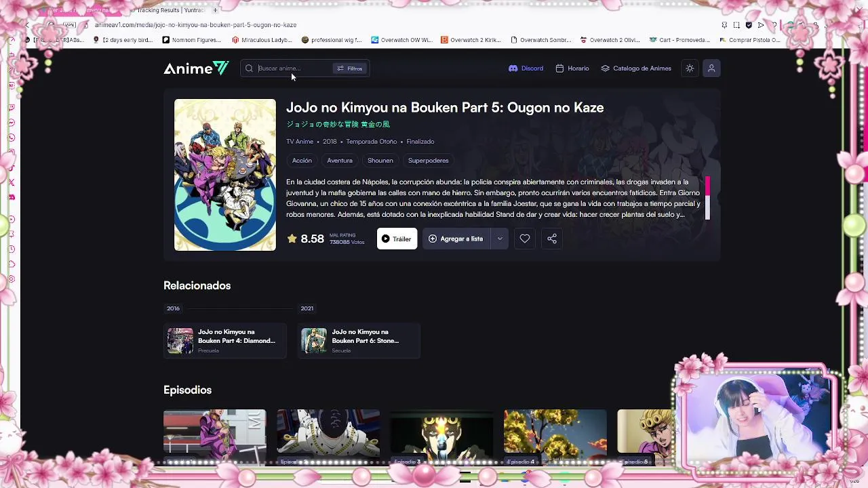Open the Overwatch Sombr... bookmark
This screenshot has width=868, height=488.
point(540,40)
